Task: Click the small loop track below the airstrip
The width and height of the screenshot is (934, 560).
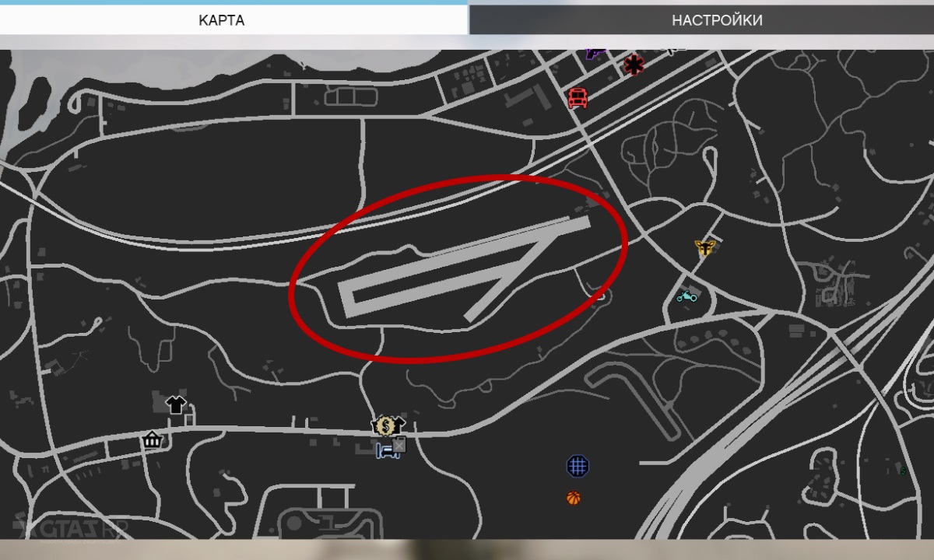Action: (x=632, y=397)
